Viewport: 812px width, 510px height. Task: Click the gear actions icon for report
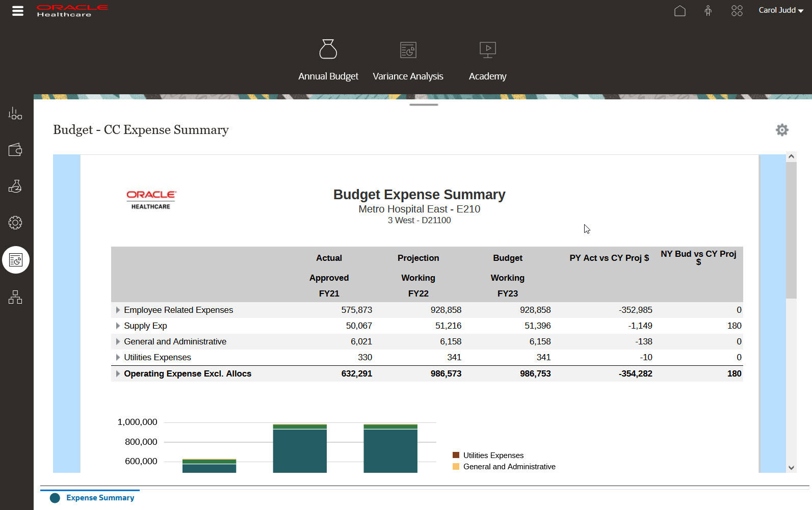pos(781,130)
